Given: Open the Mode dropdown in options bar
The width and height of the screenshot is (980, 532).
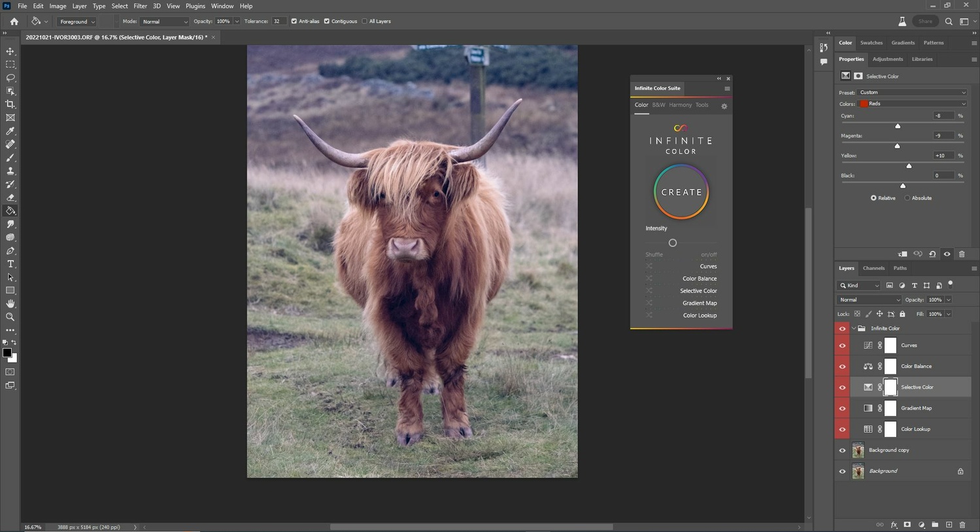Looking at the screenshot, I should [x=164, y=21].
